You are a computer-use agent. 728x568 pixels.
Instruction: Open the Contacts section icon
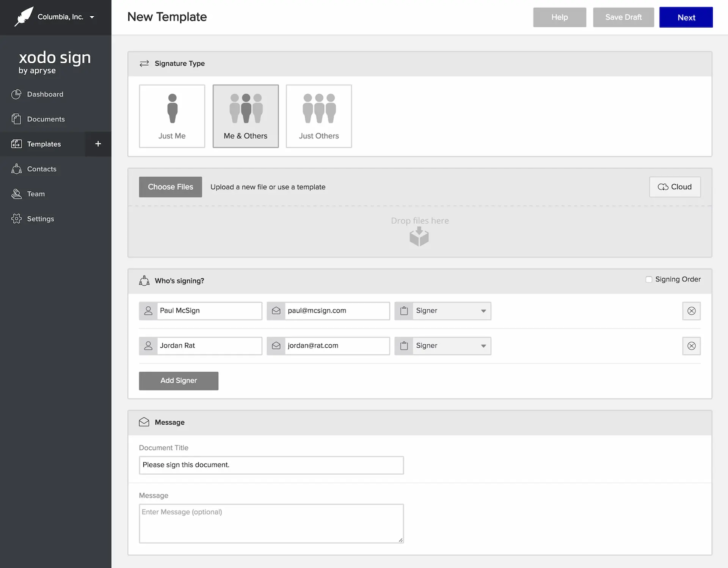coord(16,169)
